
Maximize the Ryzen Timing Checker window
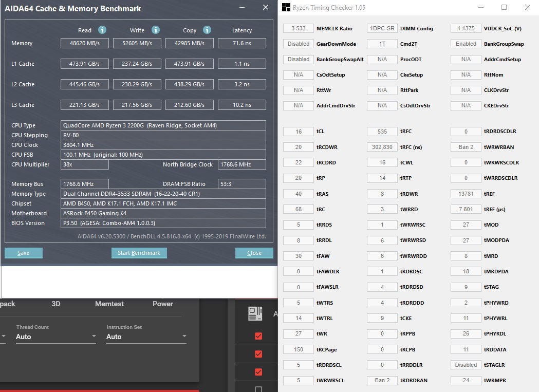point(504,7)
